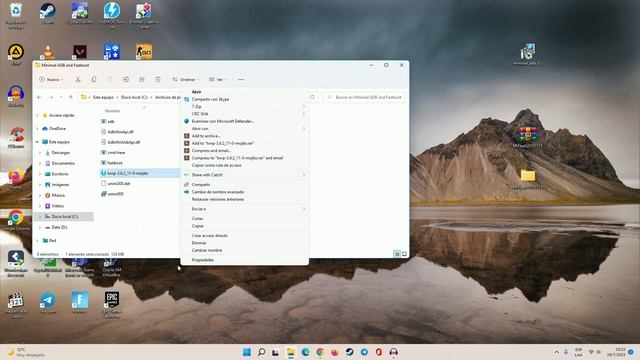The width and height of the screenshot is (640, 360).
Task: Expand the Acceso rápido tree node
Action: pos(38,116)
